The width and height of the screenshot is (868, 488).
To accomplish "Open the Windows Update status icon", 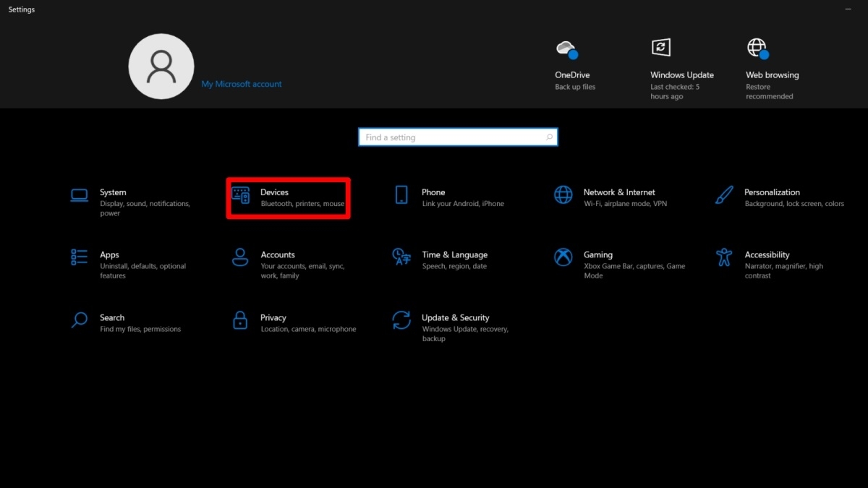I will tap(660, 48).
